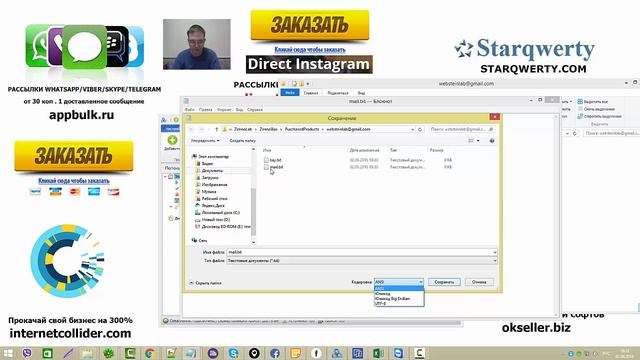The height and width of the screenshot is (360, 640).
Task: Open Chrome from the taskbar
Action: click(150, 353)
